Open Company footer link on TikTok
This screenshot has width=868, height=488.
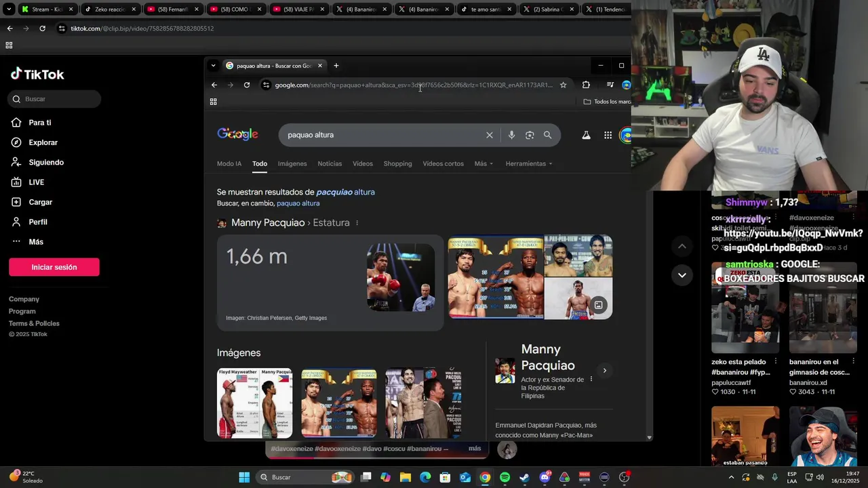(24, 299)
